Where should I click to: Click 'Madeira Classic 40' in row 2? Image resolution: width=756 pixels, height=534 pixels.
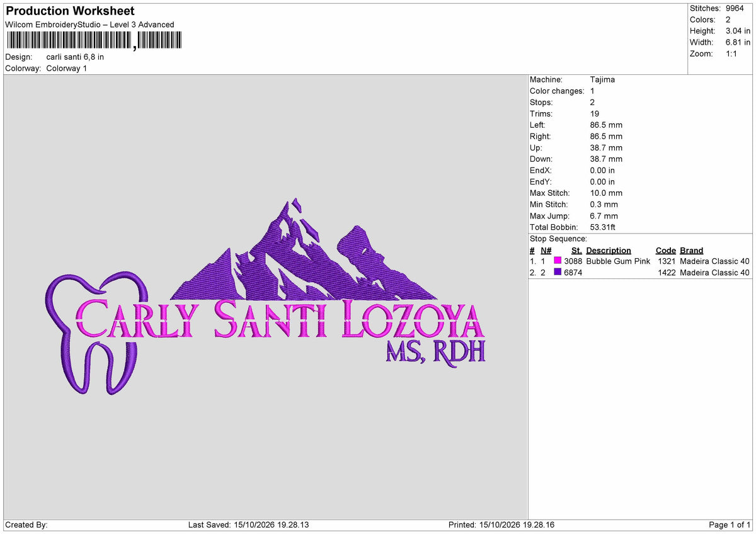click(715, 272)
